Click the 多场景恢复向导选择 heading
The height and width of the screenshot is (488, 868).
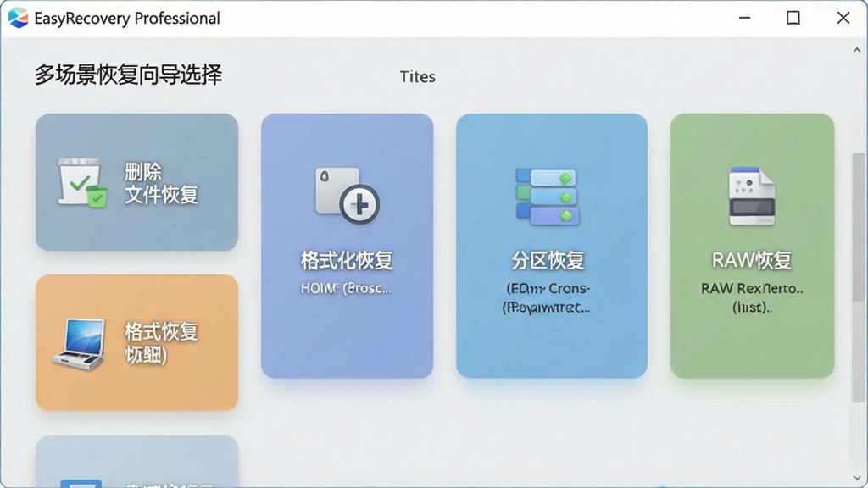click(x=129, y=75)
